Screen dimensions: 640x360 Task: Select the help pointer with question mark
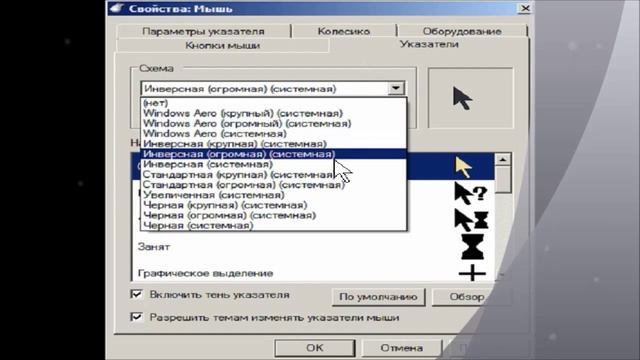point(471,193)
